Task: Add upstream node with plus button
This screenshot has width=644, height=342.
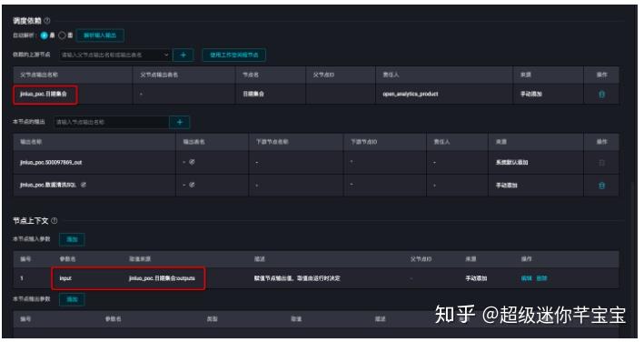Action: coord(183,55)
